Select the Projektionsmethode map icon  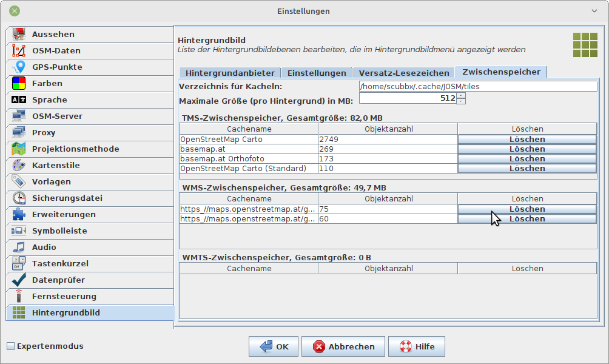point(19,149)
